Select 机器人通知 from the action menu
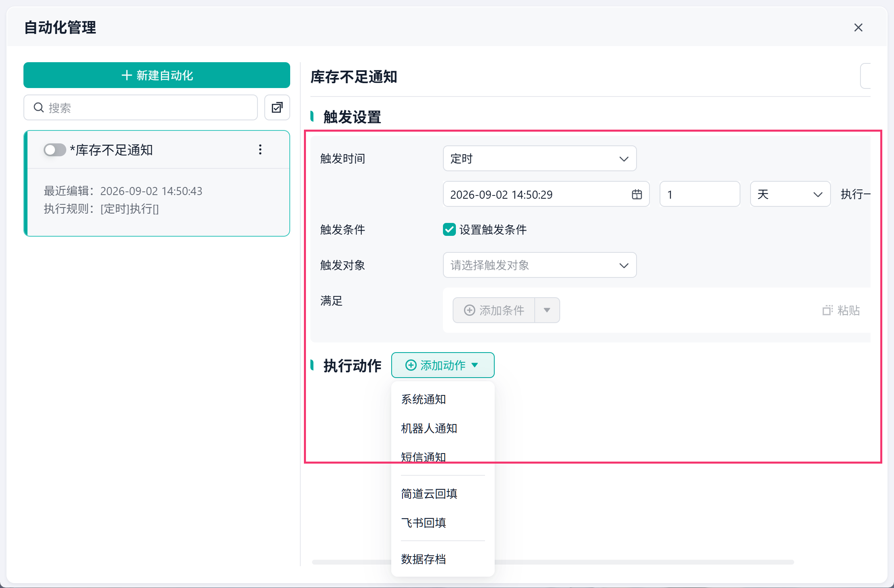This screenshot has width=894, height=588. 443,428
